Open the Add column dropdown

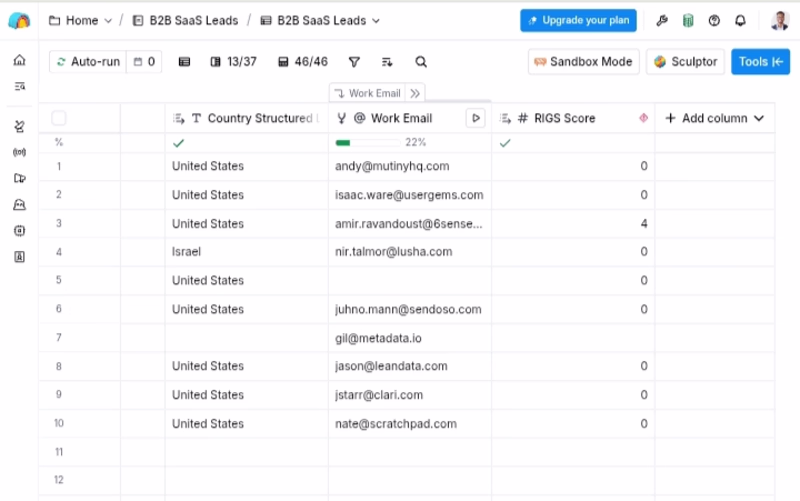click(x=714, y=118)
